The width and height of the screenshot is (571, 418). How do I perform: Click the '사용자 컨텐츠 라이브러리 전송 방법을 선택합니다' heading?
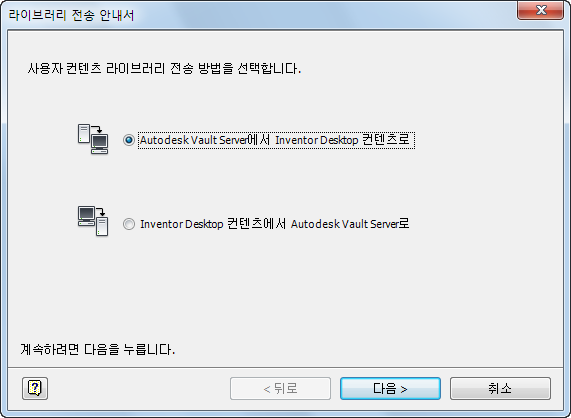164,68
